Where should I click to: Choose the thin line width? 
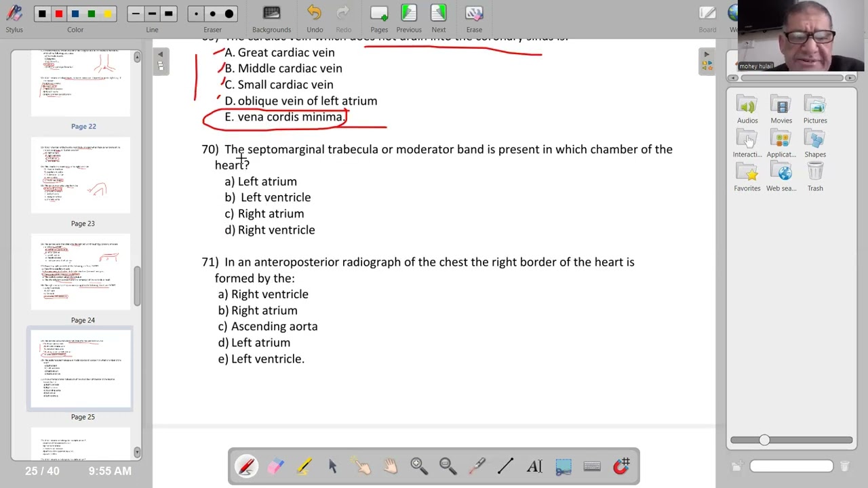(x=136, y=14)
